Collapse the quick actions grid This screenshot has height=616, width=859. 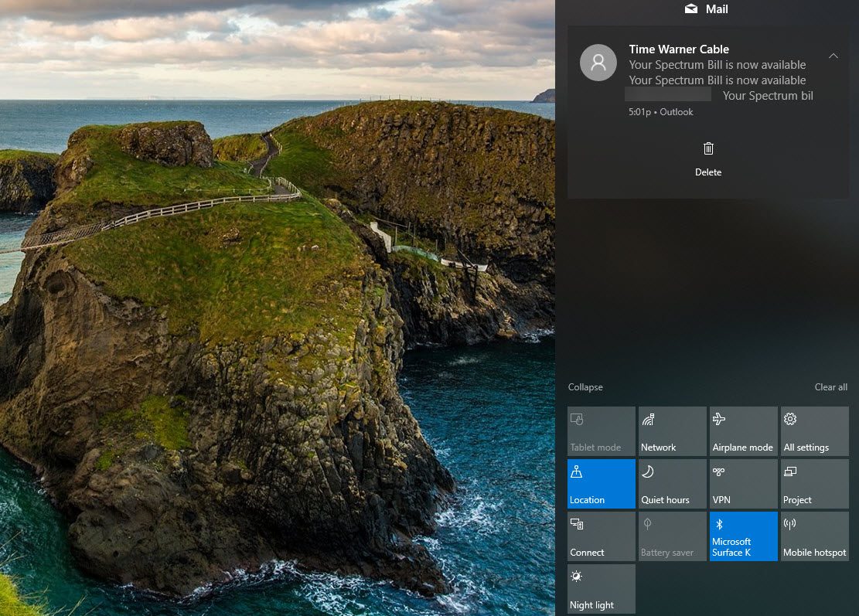click(585, 386)
